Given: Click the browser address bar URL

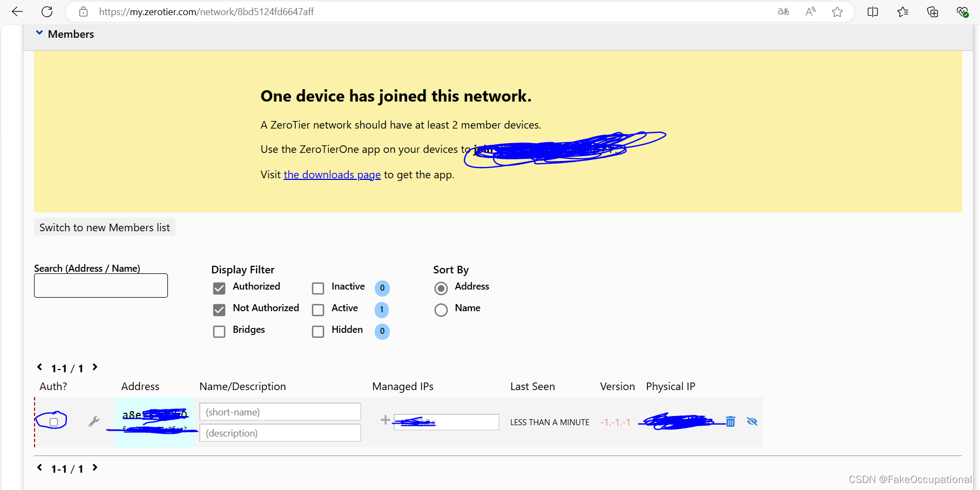Looking at the screenshot, I should click(x=206, y=11).
